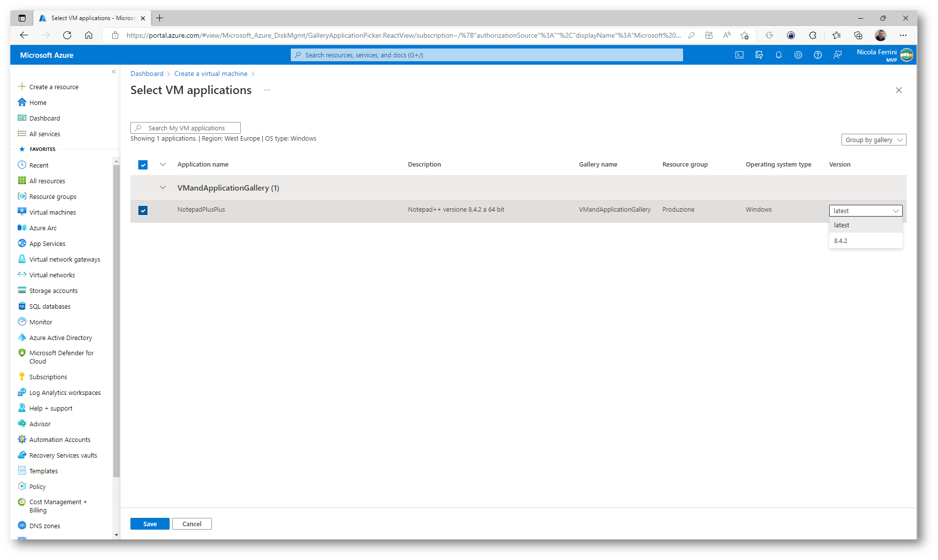The image size is (938, 560).
Task: Click the Nicola Ferrini account avatar
Action: (907, 55)
